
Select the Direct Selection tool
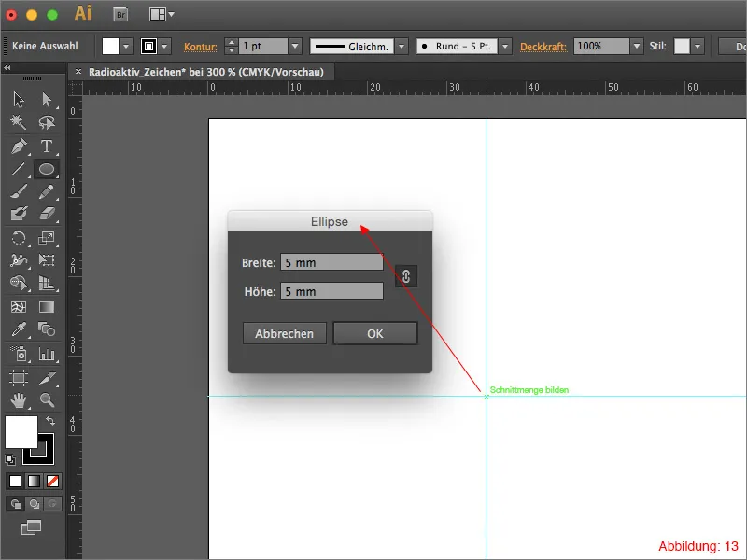coord(47,100)
